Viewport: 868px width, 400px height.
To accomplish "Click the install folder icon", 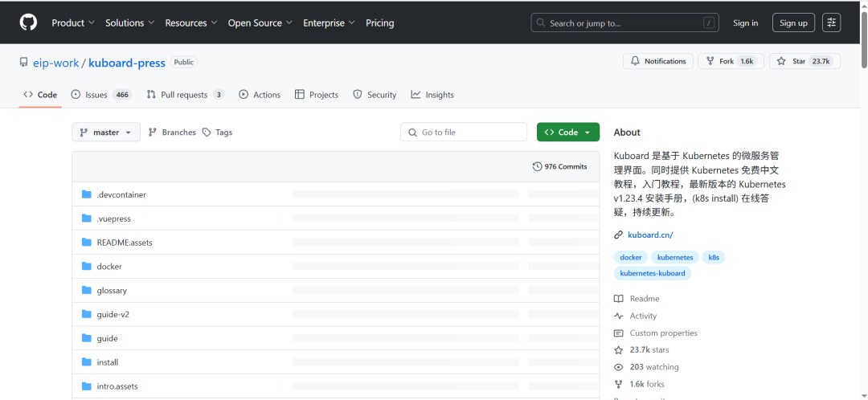I will click(x=86, y=361).
